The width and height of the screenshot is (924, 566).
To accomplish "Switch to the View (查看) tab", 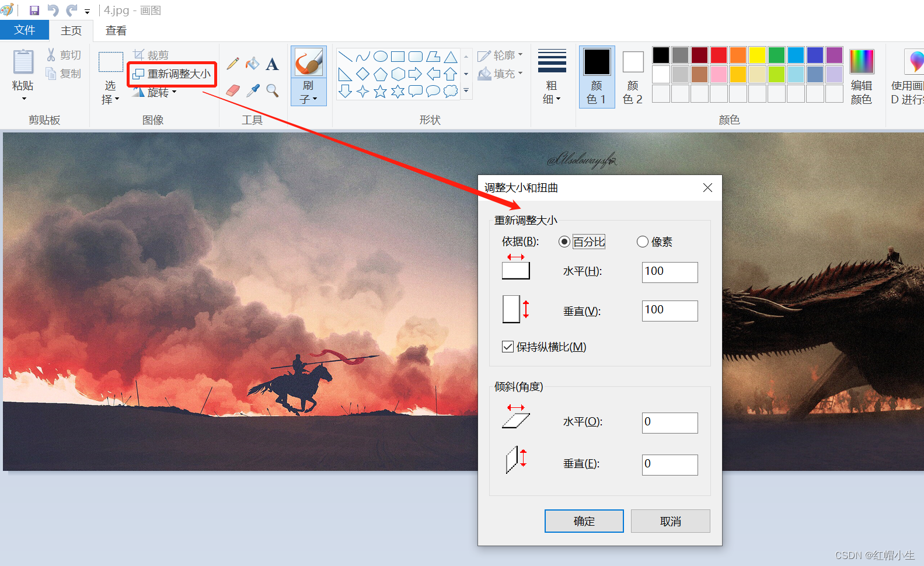I will coord(116,31).
